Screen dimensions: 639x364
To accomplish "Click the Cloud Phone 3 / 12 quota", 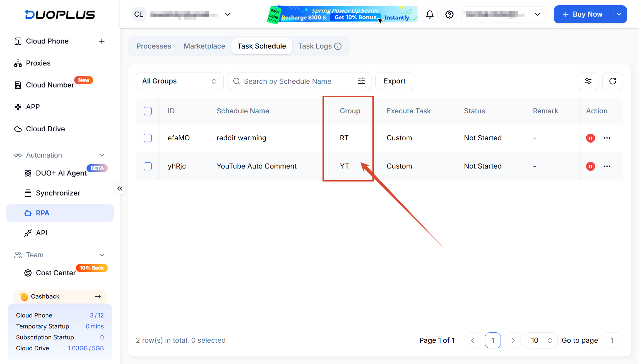I will (97, 315).
